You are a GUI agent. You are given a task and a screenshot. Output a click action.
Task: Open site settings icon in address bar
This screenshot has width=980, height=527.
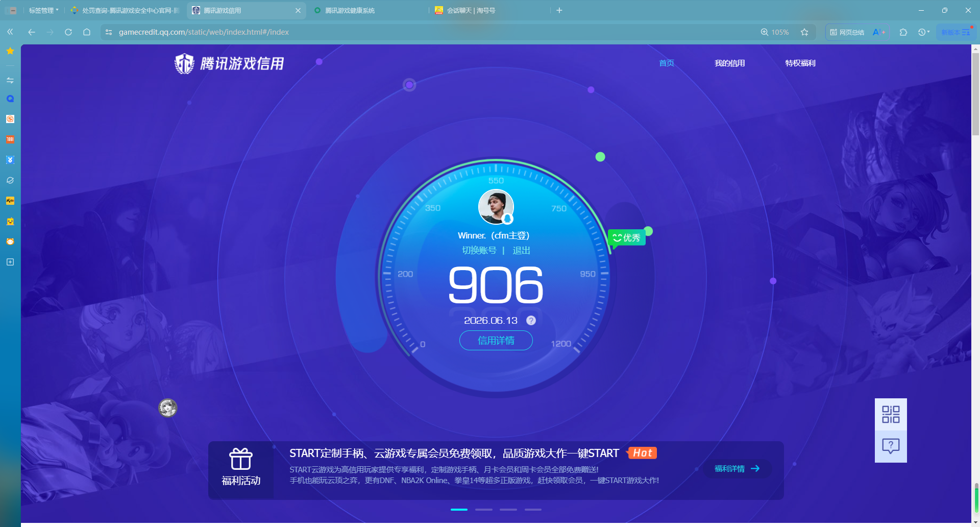click(x=109, y=32)
